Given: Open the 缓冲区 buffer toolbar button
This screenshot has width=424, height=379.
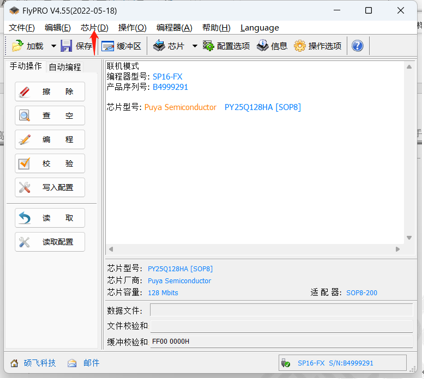Looking at the screenshot, I should (121, 46).
